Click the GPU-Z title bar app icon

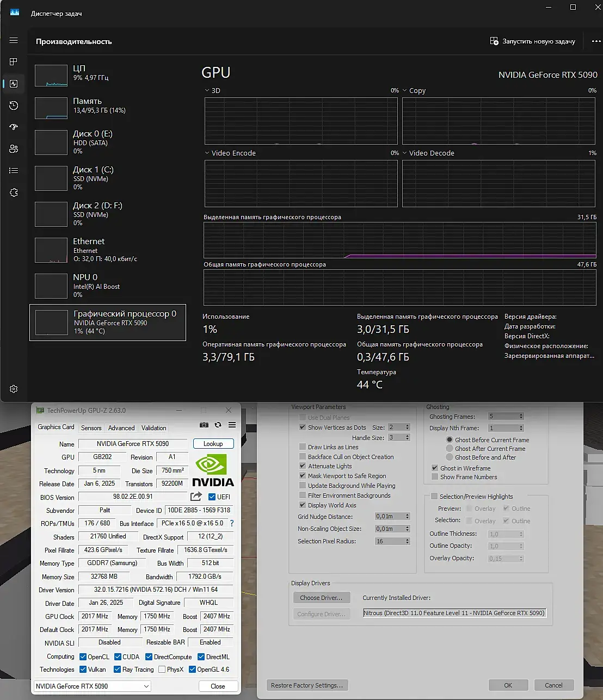tap(40, 411)
